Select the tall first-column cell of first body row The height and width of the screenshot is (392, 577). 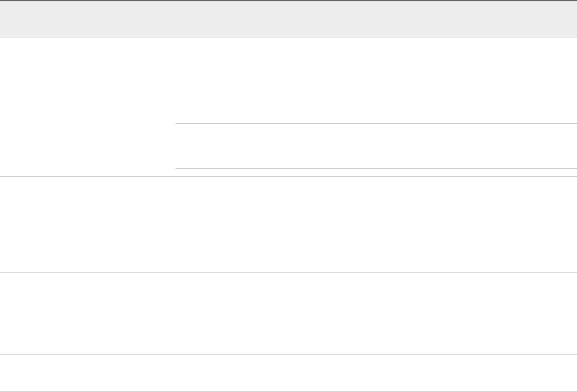(x=88, y=107)
